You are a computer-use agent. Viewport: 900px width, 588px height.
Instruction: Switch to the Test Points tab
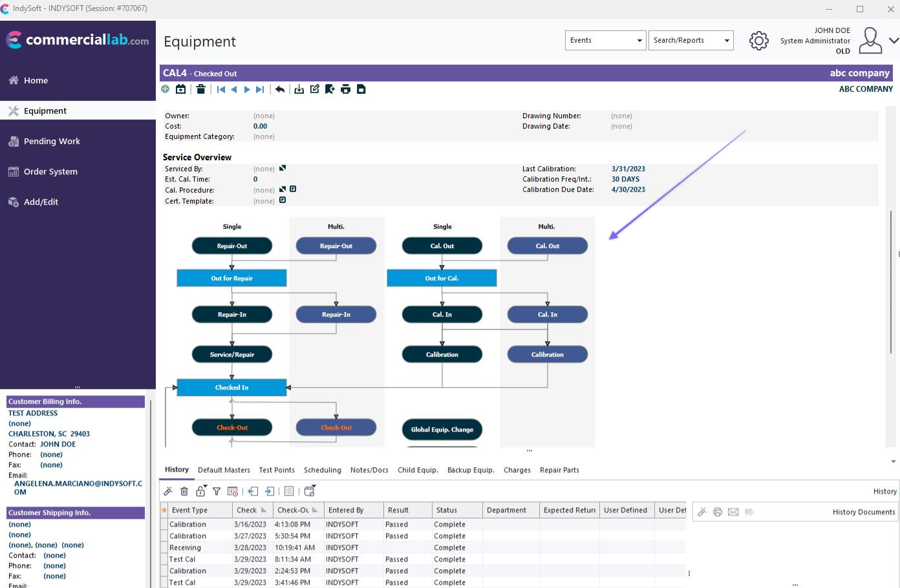(x=277, y=470)
